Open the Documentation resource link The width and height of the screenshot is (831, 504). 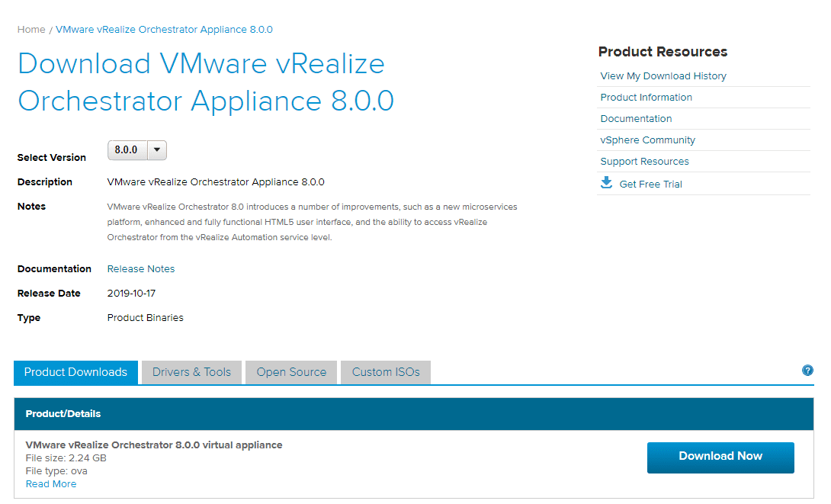[636, 118]
